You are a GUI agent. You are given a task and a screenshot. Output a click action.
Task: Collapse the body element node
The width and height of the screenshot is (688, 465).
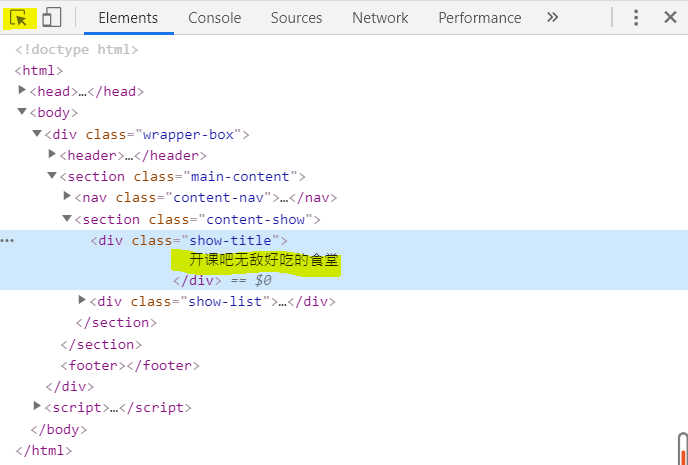point(22,112)
